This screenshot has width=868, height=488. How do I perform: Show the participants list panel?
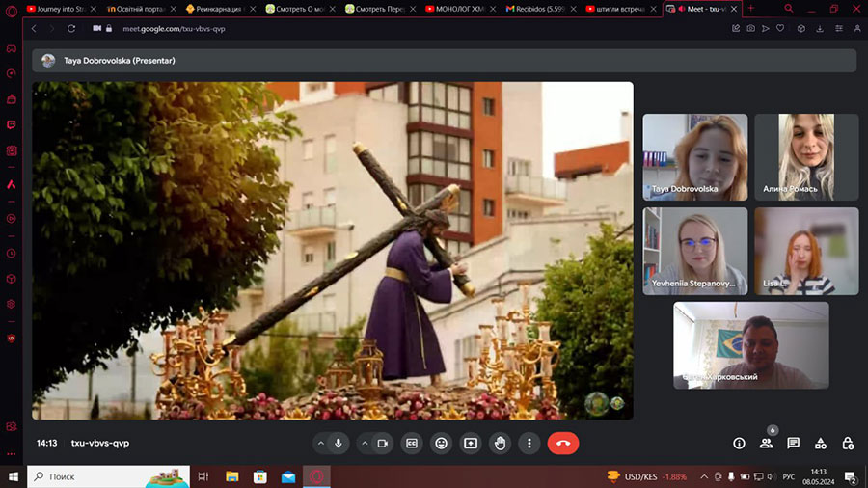pos(766,444)
